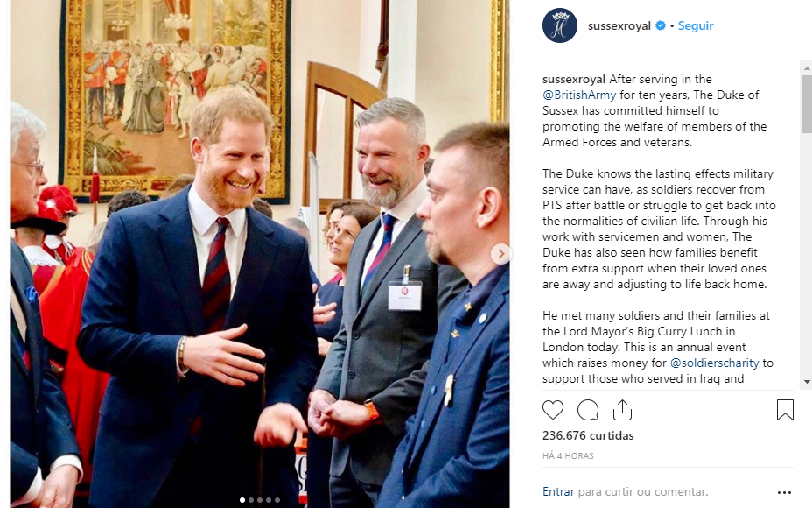Open the three-dot more options menu

tap(784, 492)
